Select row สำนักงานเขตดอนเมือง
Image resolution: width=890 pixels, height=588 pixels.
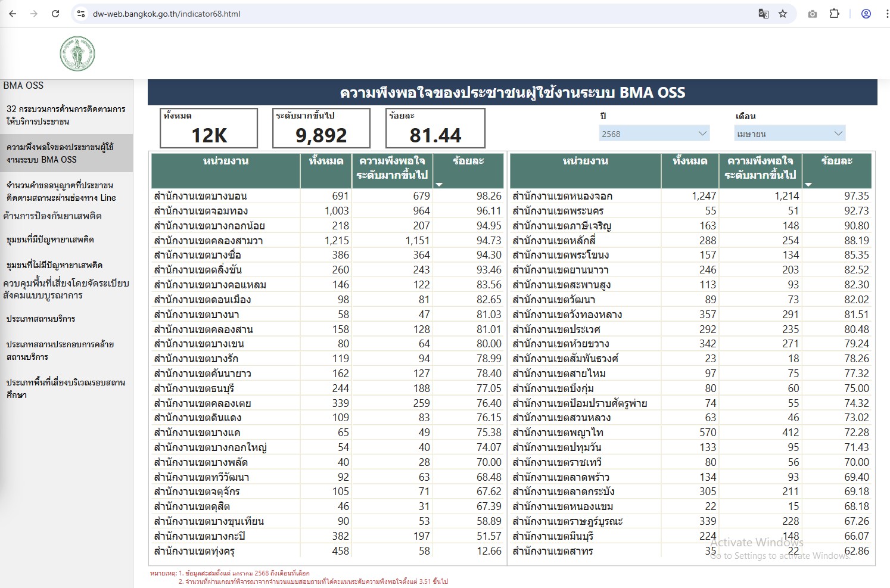point(328,300)
